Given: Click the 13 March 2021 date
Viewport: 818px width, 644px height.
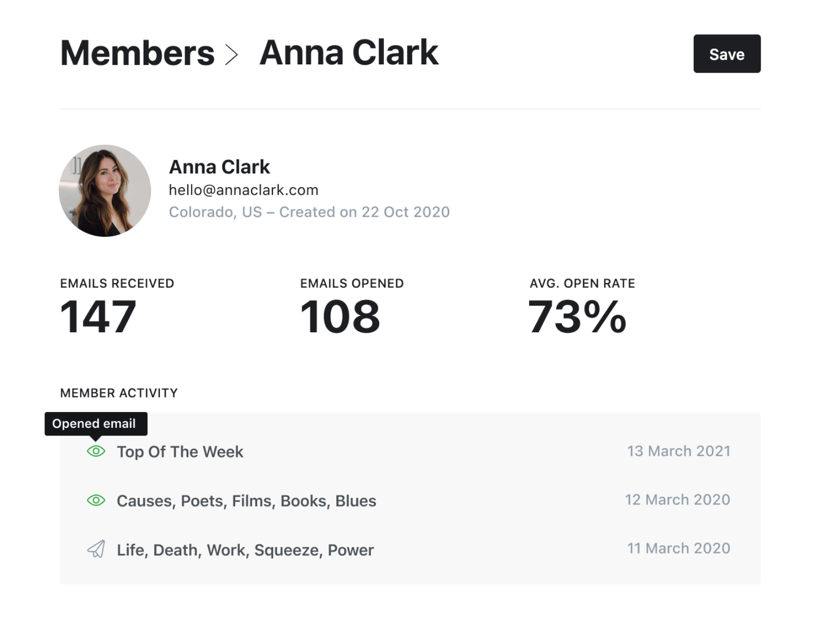Looking at the screenshot, I should click(678, 451).
